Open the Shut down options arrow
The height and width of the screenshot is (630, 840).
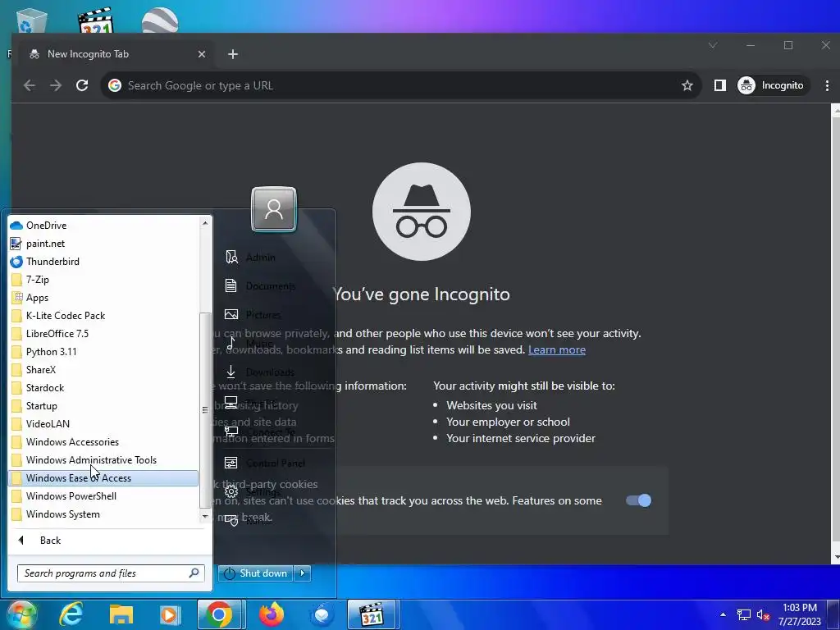pos(303,573)
